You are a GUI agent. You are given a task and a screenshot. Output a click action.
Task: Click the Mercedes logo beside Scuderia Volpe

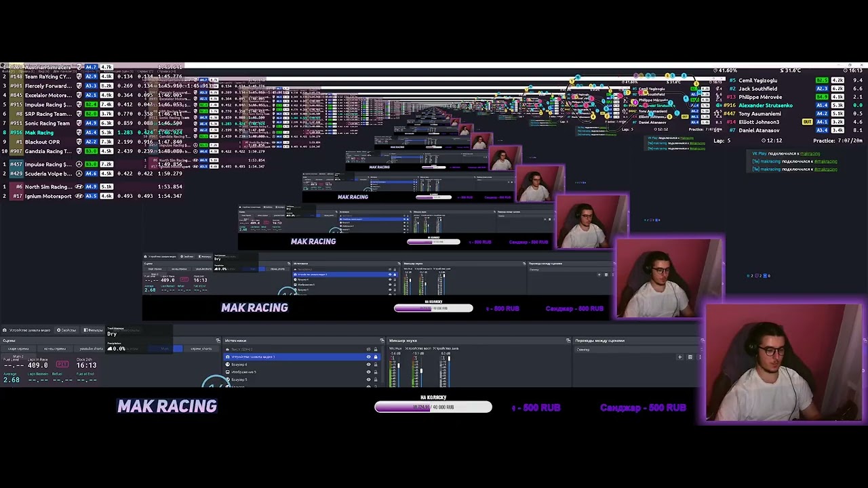tap(79, 174)
